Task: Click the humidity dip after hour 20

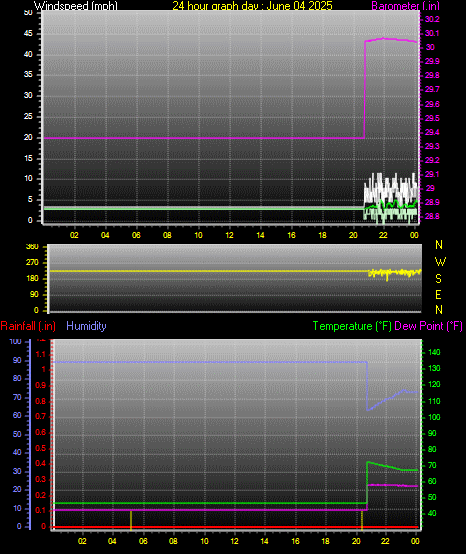Action: click(368, 410)
